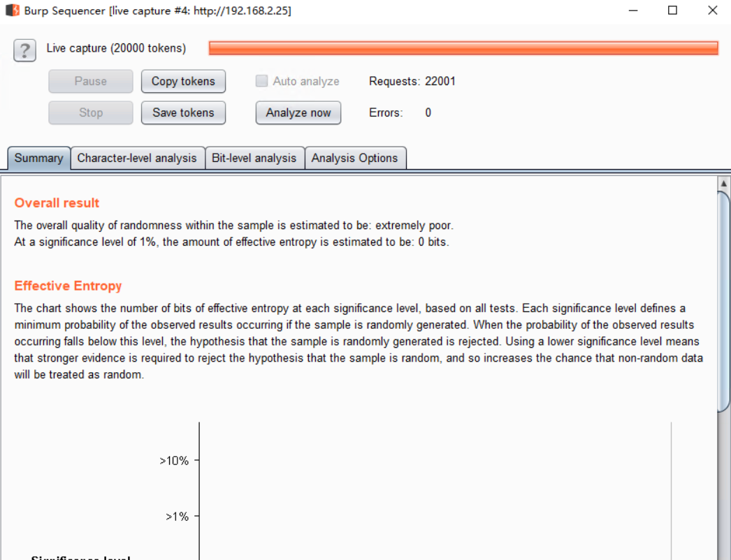Run analysis with Analyze now
Viewport: 731px width, 560px height.
[x=298, y=112]
